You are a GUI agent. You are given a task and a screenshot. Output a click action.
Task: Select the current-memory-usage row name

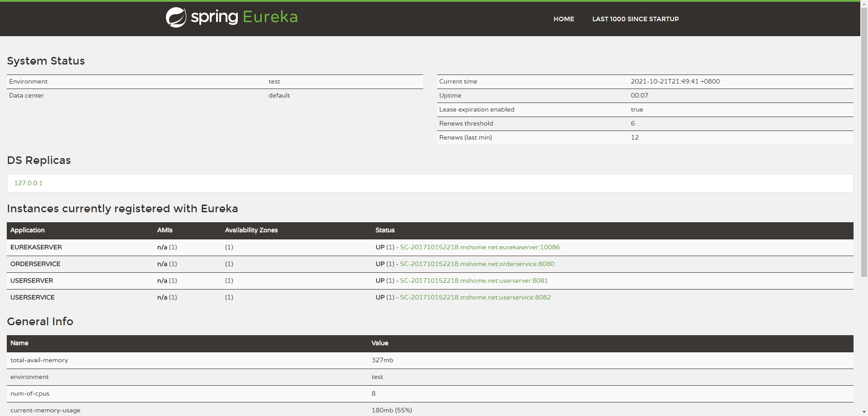tap(45, 410)
